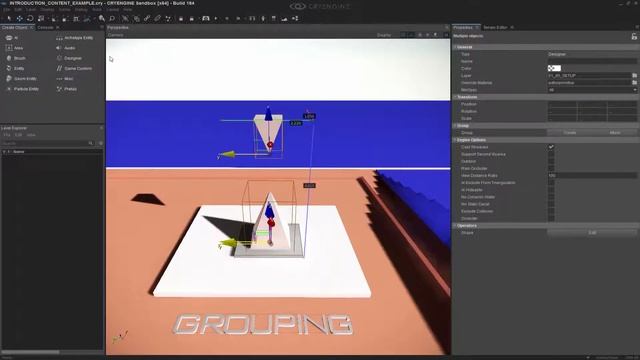The width and height of the screenshot is (640, 360).
Task: Click the lock icon in Properties header
Action: (634, 36)
